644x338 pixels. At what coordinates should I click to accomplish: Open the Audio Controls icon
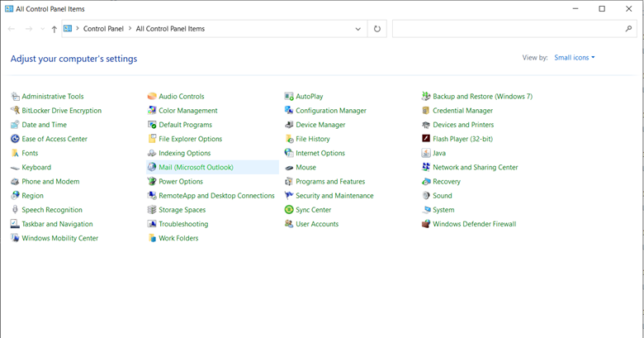pos(152,97)
